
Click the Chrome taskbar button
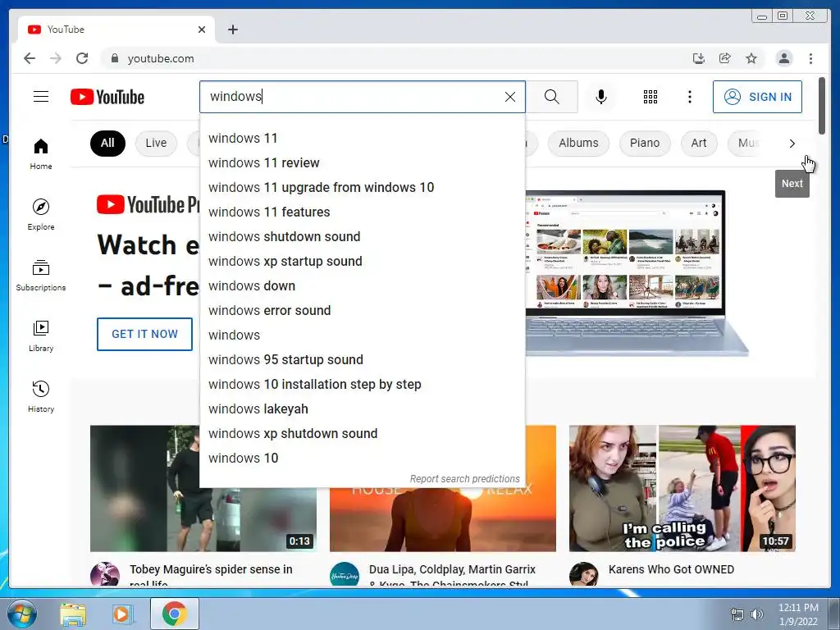174,614
